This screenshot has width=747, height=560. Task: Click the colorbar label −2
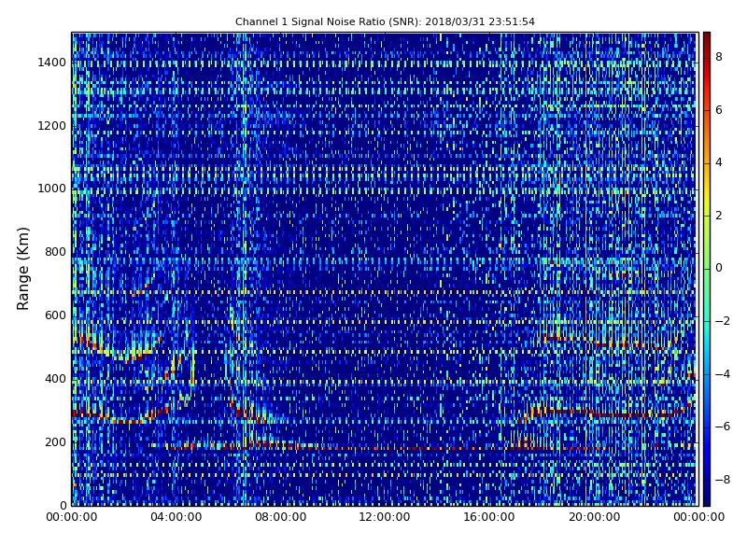(723, 321)
